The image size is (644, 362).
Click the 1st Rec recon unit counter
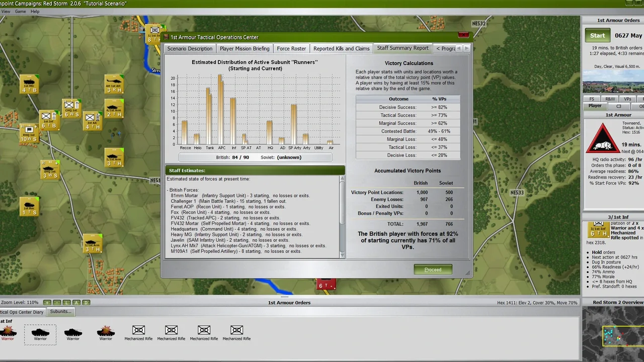point(29,206)
